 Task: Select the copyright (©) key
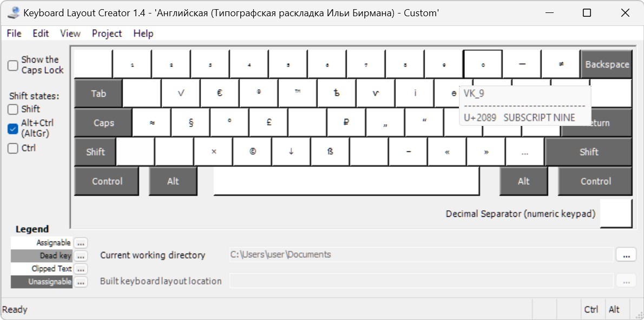point(253,152)
